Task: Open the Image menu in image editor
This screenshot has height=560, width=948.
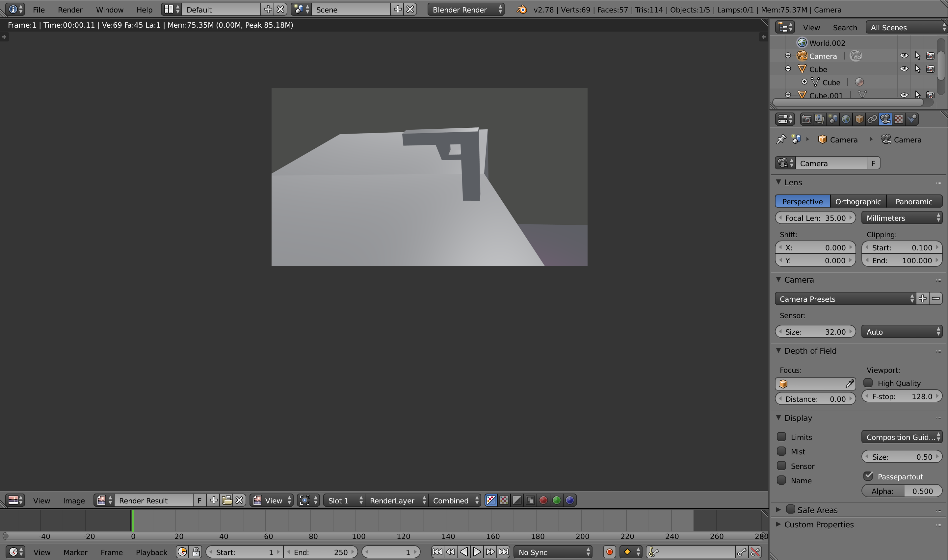Action: tap(74, 500)
